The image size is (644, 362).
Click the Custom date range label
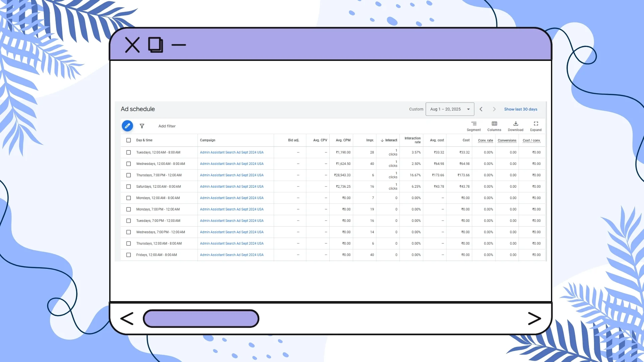pyautogui.click(x=416, y=109)
